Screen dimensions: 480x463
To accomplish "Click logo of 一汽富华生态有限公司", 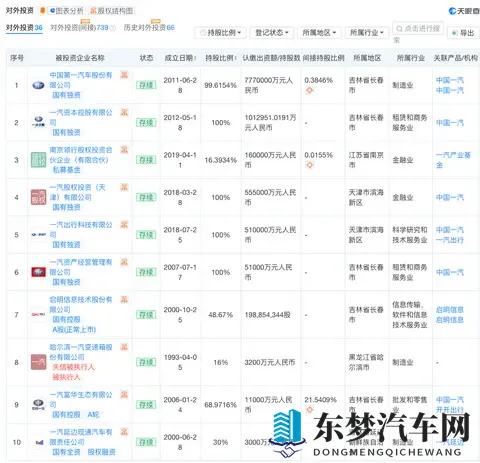I will [38, 405].
